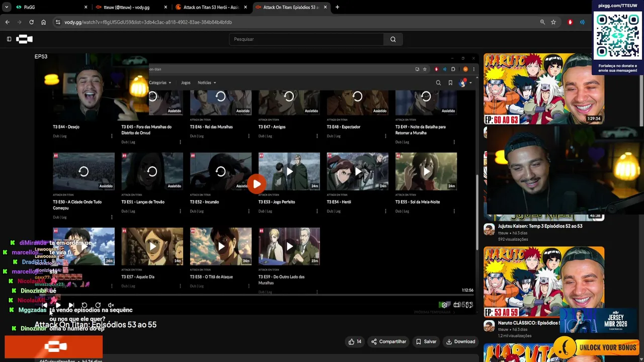Viewport: 644px width, 362px height.
Task: Focus the Pesquisar search field
Action: 306,39
